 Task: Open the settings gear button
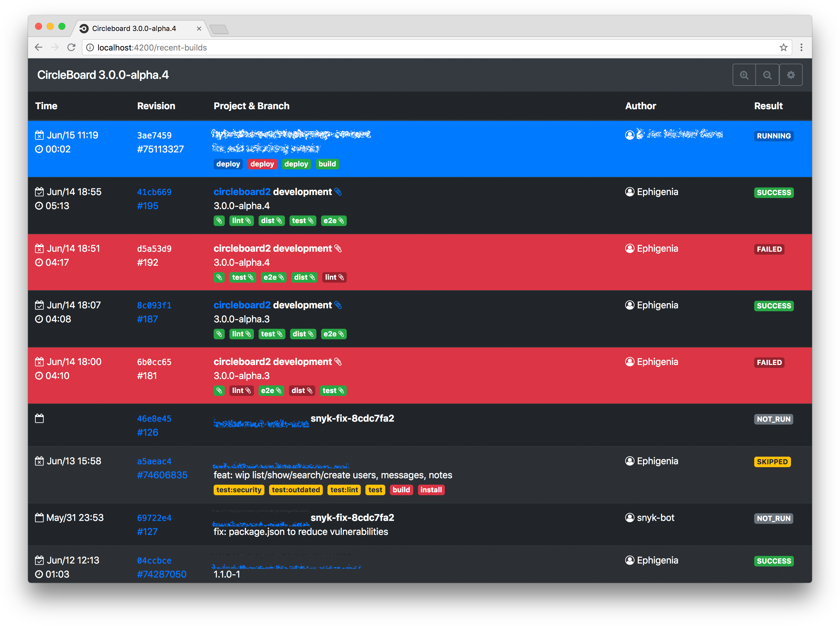click(790, 75)
